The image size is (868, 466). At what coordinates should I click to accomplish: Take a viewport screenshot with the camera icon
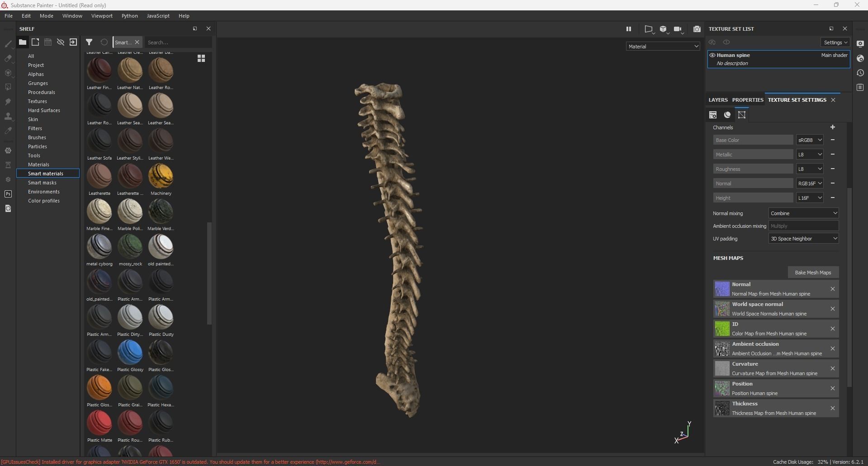pyautogui.click(x=697, y=28)
